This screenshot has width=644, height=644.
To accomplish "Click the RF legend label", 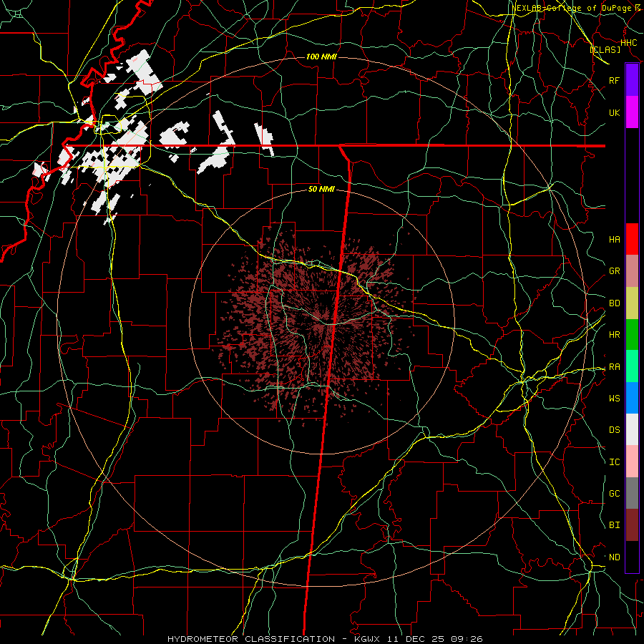I will tap(614, 80).
